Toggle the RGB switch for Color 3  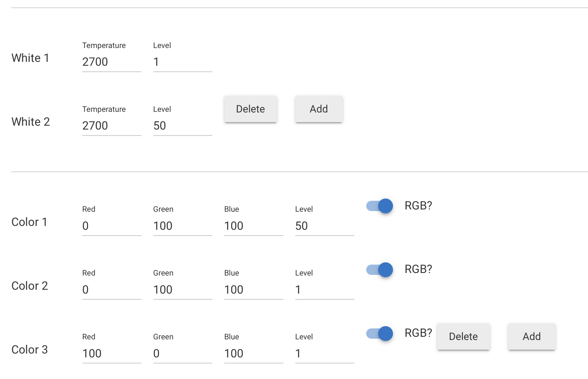coord(379,334)
